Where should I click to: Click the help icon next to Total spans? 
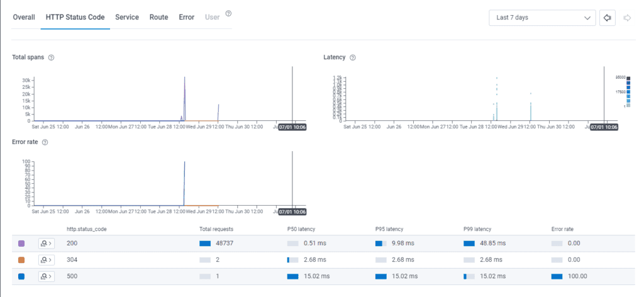point(51,57)
